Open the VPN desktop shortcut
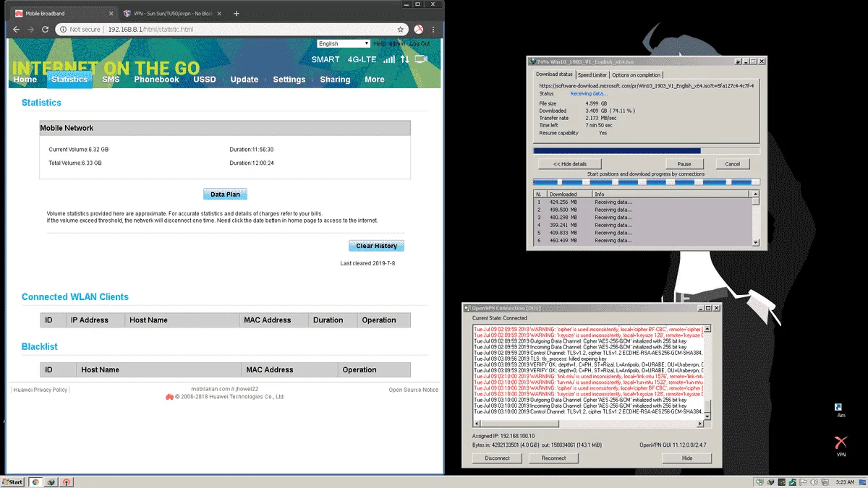The width and height of the screenshot is (868, 488). point(841,446)
